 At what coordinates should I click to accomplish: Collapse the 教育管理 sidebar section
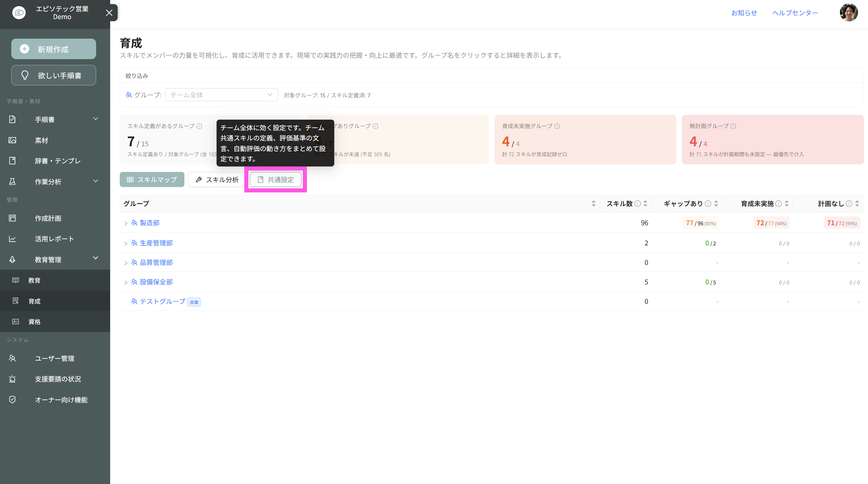click(96, 258)
